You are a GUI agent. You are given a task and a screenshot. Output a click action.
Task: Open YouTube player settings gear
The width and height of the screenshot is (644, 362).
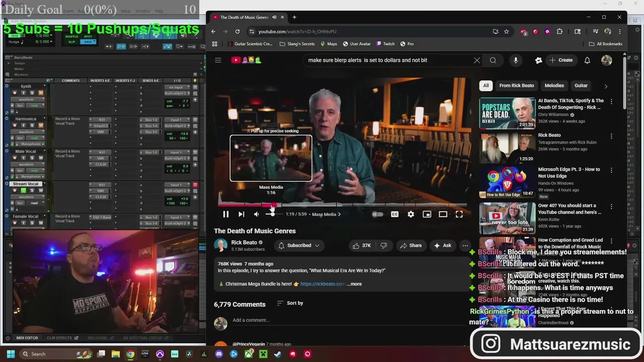(411, 214)
